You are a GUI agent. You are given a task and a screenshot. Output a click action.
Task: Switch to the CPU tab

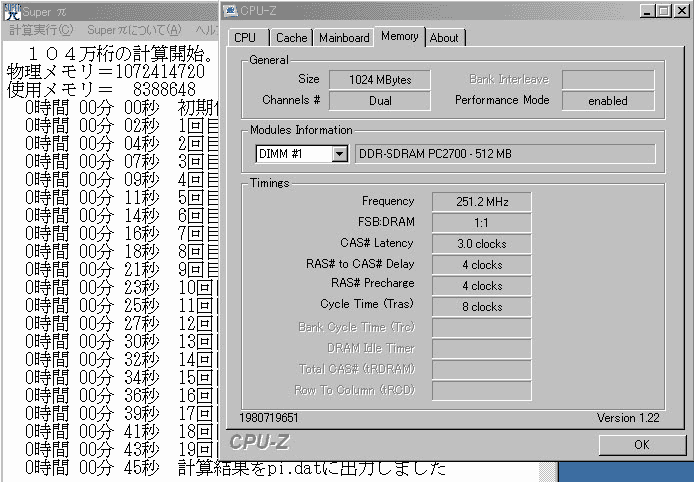click(x=245, y=38)
